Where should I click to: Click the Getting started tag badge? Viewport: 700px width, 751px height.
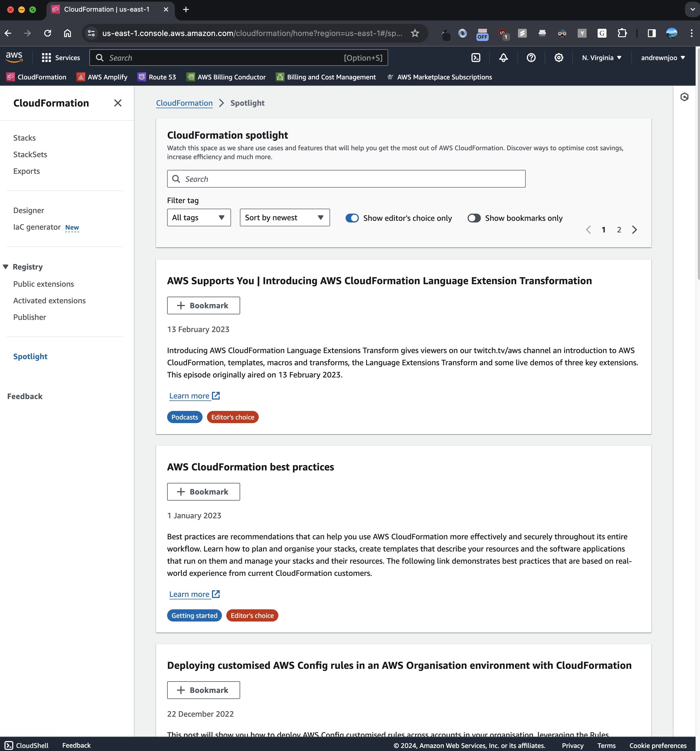194,615
